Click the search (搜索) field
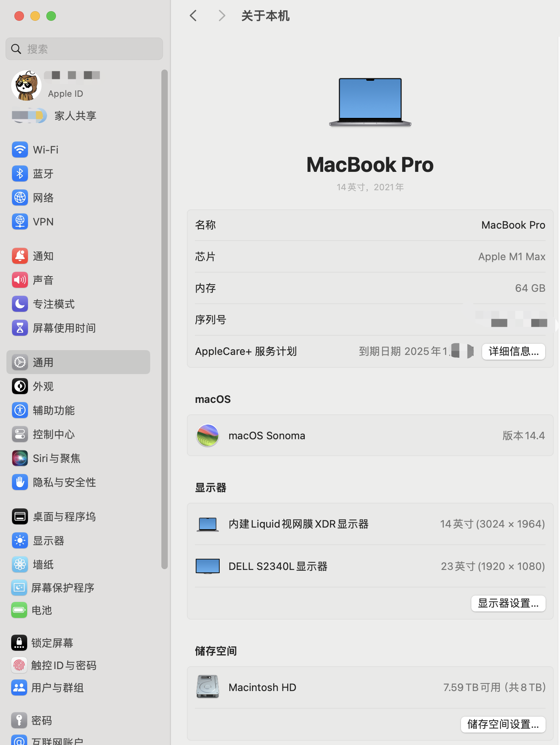Viewport: 560px width, 745px height. pyautogui.click(x=84, y=49)
